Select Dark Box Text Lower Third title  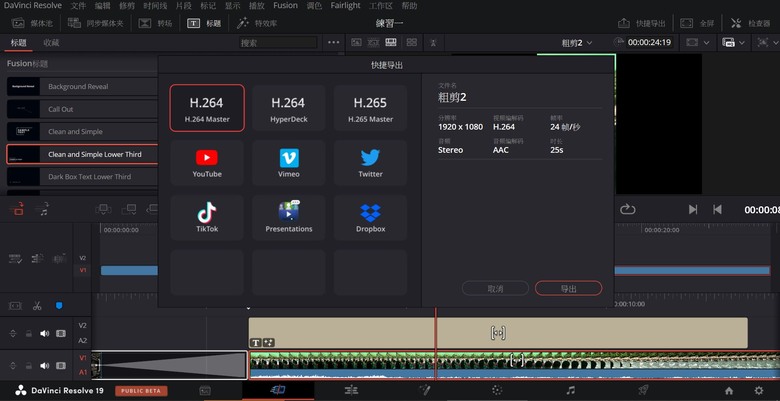point(82,177)
